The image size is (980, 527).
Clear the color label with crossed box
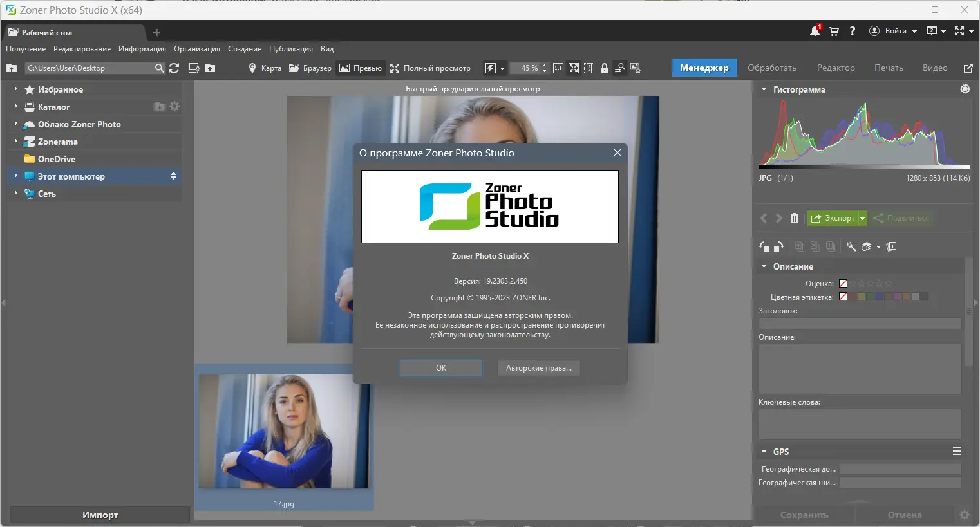(x=843, y=297)
